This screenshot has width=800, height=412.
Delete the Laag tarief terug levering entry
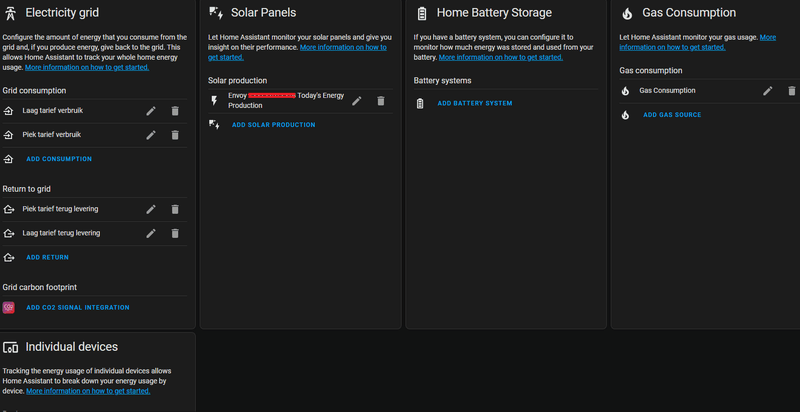coord(175,233)
